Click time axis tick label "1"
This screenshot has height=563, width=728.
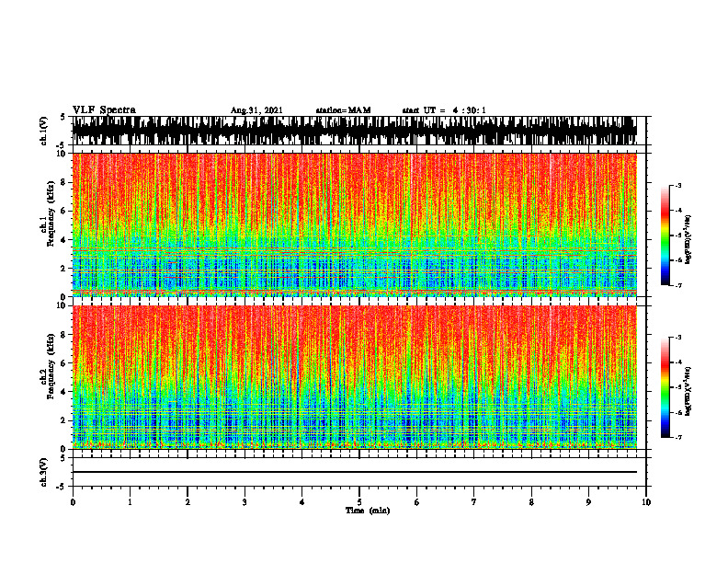point(130,502)
